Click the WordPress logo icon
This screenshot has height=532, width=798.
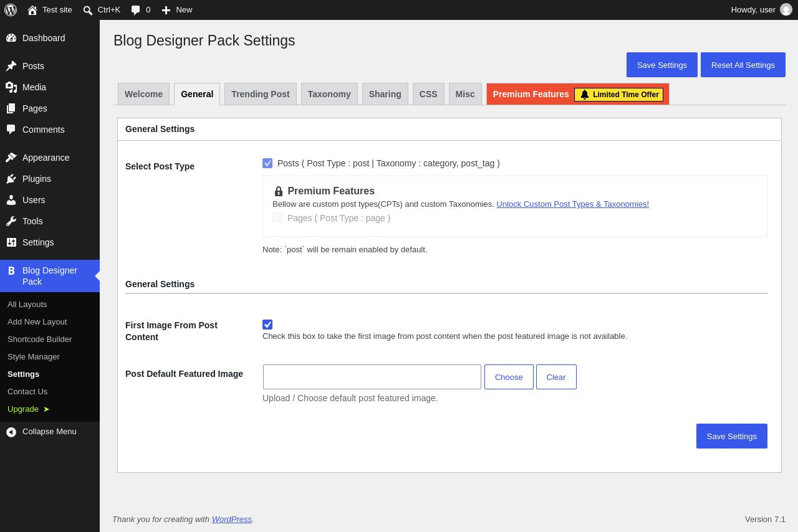11,10
